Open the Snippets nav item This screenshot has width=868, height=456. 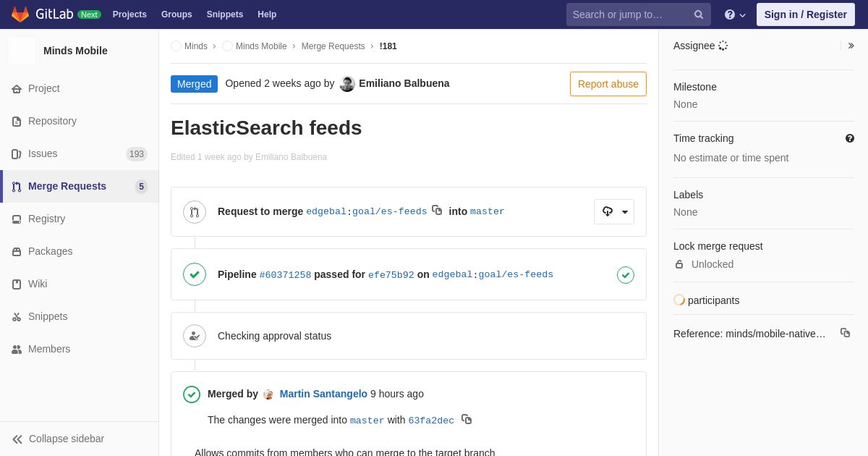(x=225, y=14)
